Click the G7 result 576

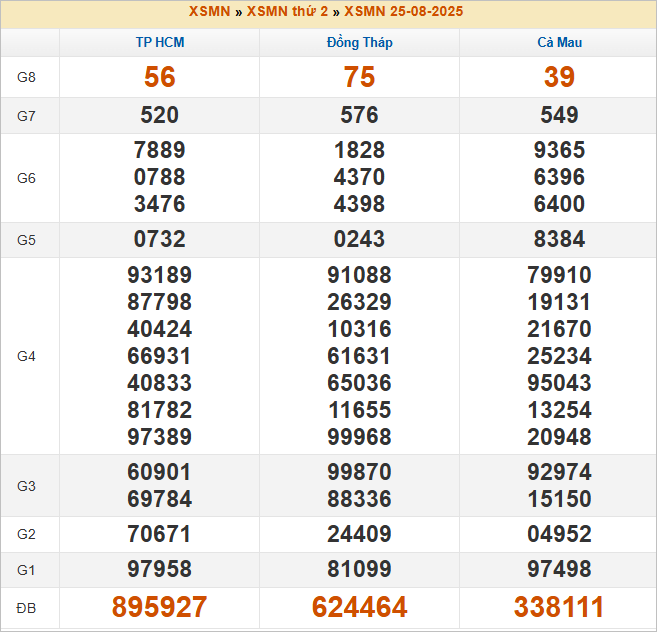tap(360, 115)
